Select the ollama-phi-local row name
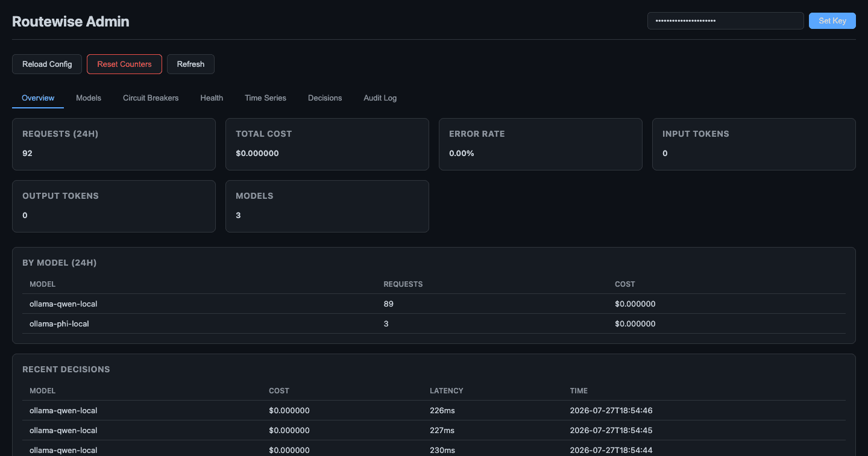Viewport: 868px width, 456px height. (59, 323)
